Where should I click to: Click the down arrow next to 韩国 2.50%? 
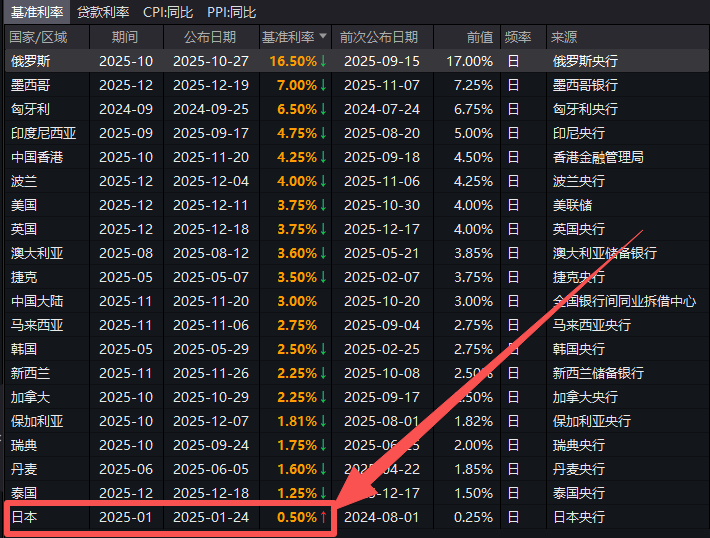(x=323, y=349)
